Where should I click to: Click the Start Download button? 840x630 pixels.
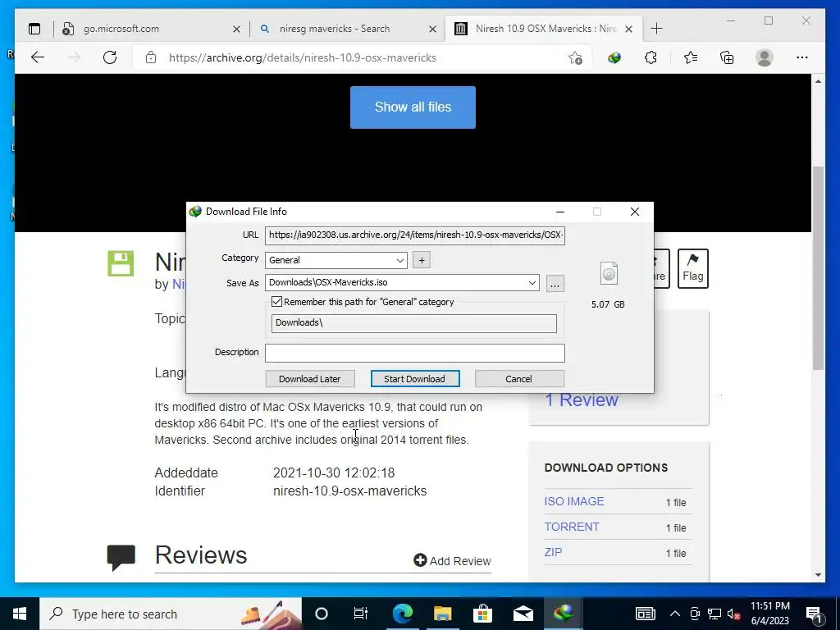(414, 379)
